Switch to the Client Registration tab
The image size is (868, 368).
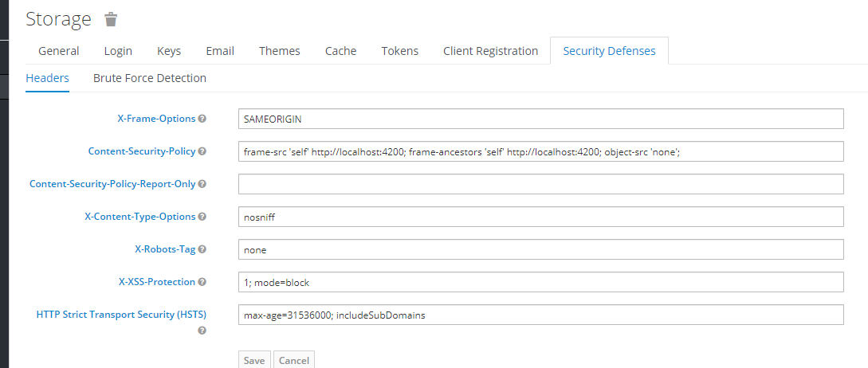(x=491, y=51)
